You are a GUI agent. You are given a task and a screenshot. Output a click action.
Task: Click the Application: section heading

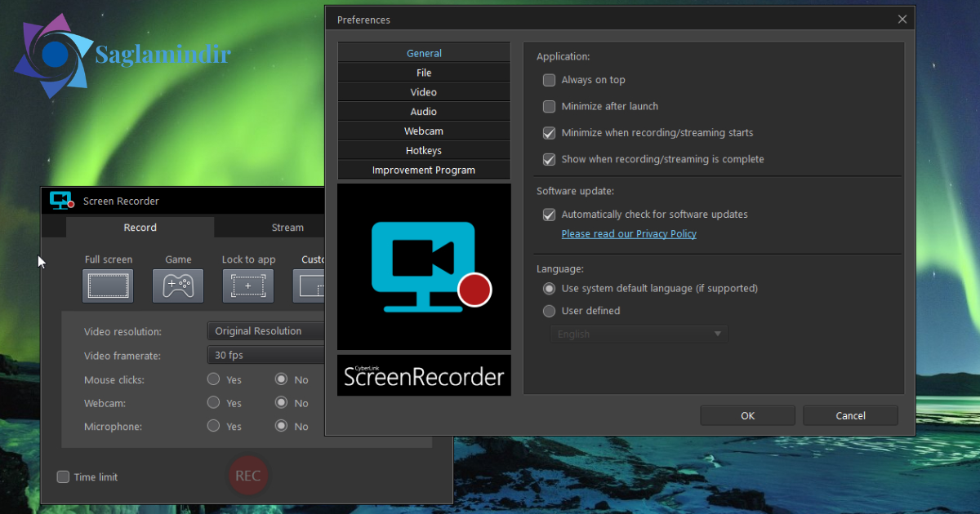[x=563, y=57]
